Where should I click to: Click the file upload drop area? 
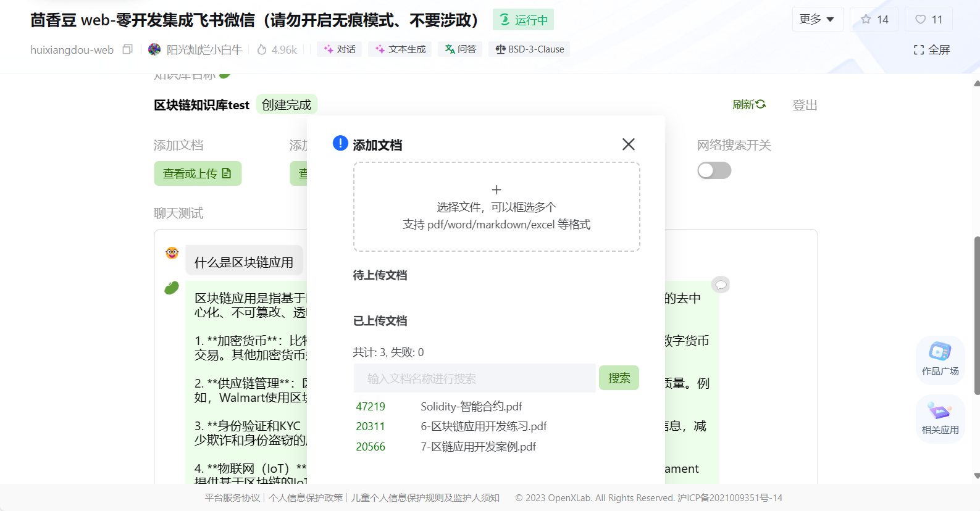tap(496, 207)
